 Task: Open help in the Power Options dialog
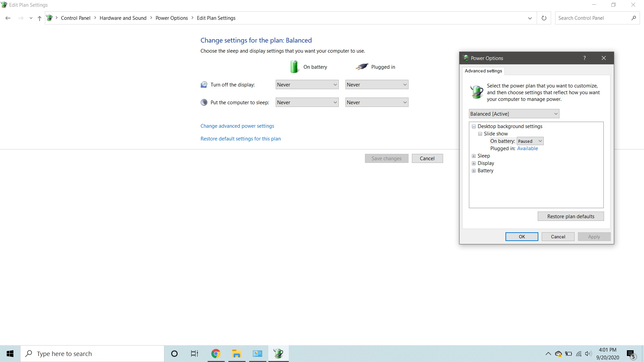click(584, 58)
